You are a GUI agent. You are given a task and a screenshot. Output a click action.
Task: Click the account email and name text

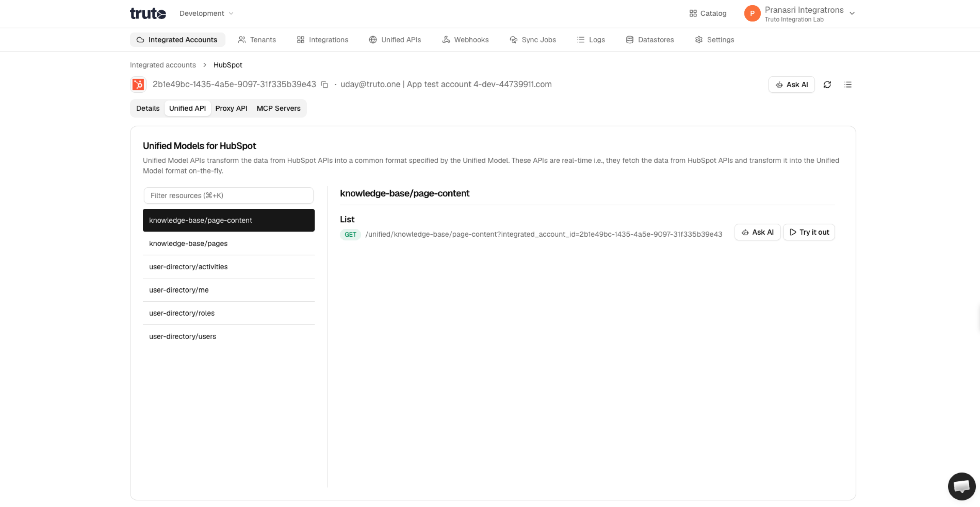446,84
